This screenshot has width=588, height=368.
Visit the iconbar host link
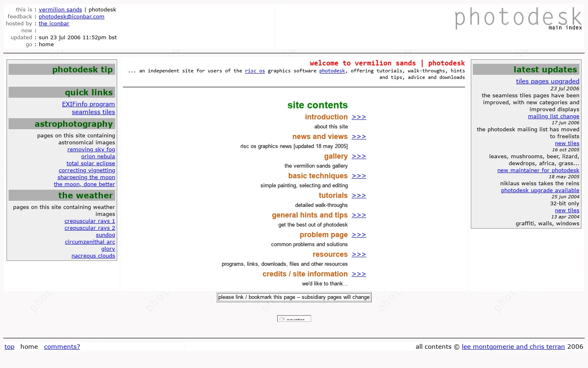click(54, 23)
